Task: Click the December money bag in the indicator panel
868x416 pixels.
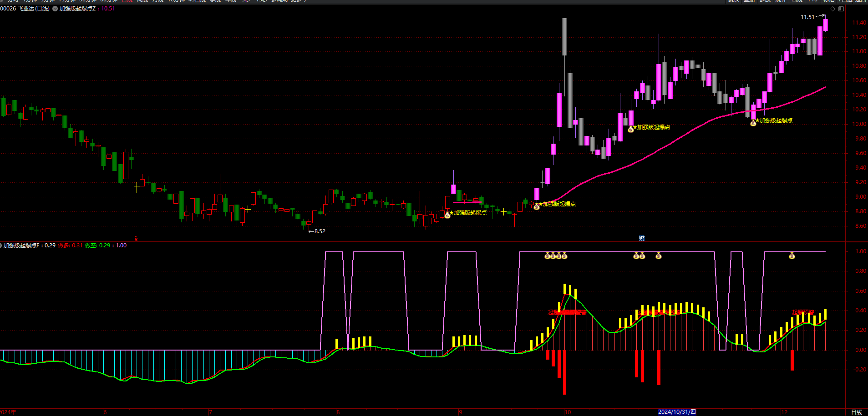Action: click(x=792, y=256)
